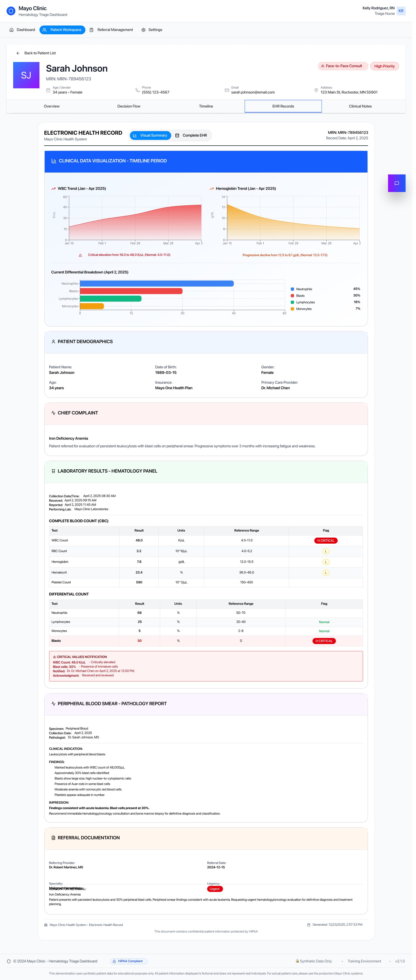Switch to Visual Summary view
This screenshot has width=416, height=980.
point(150,135)
